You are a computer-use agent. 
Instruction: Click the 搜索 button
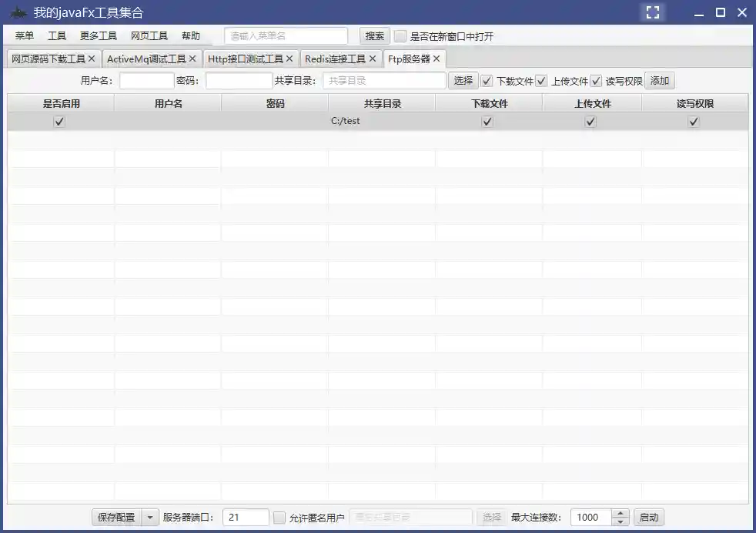coord(374,35)
